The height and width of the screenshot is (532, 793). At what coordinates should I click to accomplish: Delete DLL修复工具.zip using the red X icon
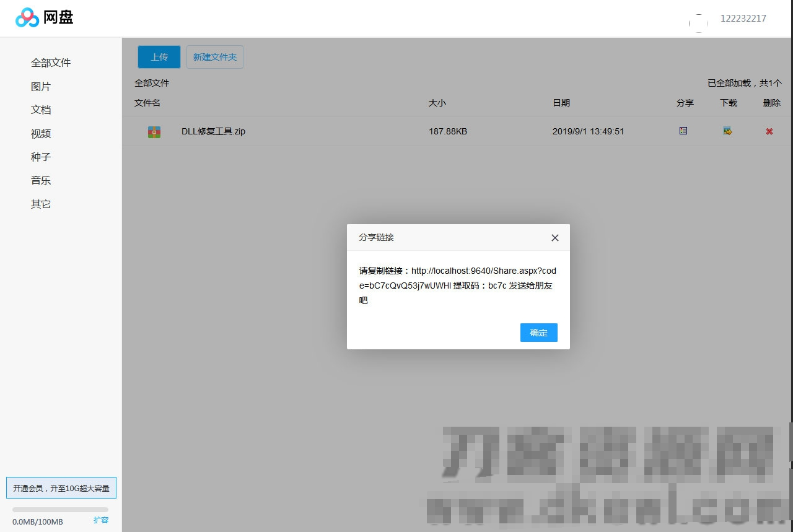pos(769,131)
